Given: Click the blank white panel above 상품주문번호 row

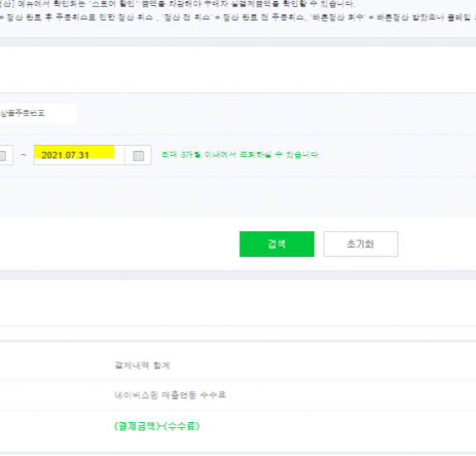Looking at the screenshot, I should pyautogui.click(x=238, y=69).
